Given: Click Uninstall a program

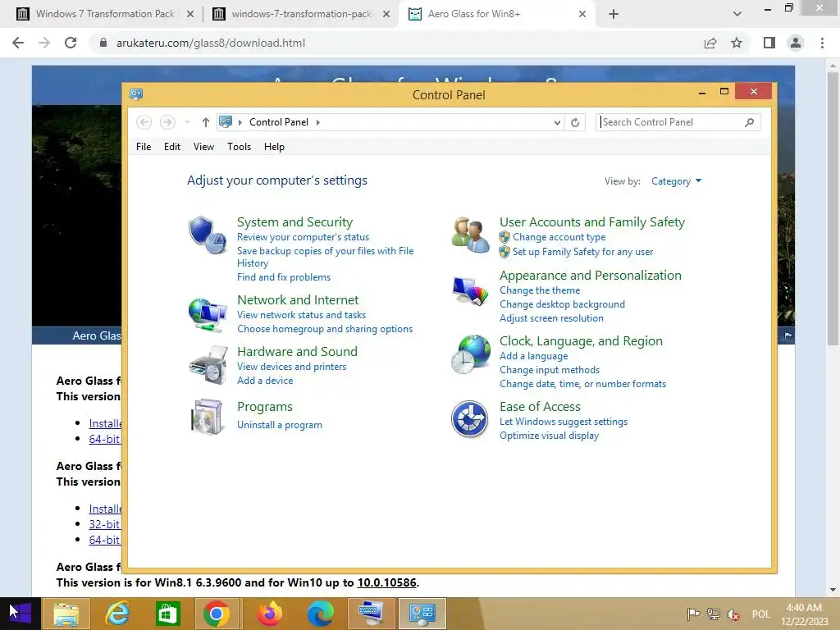Looking at the screenshot, I should 280,425.
